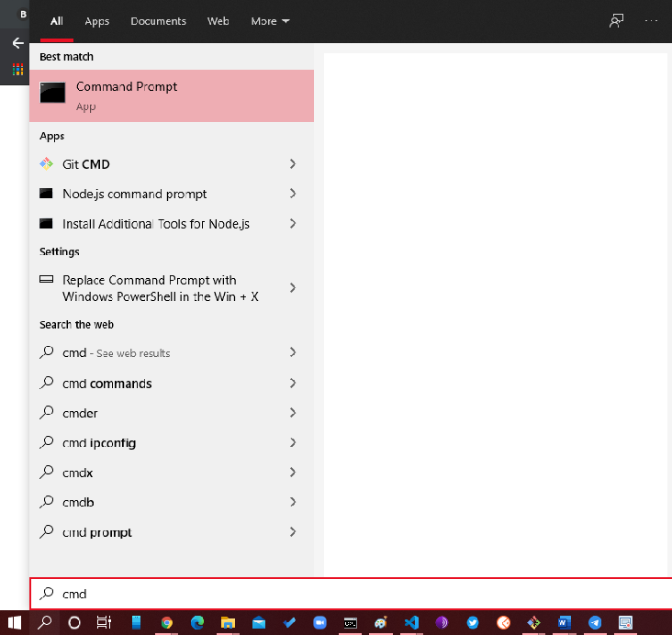672x635 pixels.
Task: Open the Command Prompt best match
Action: [x=172, y=96]
